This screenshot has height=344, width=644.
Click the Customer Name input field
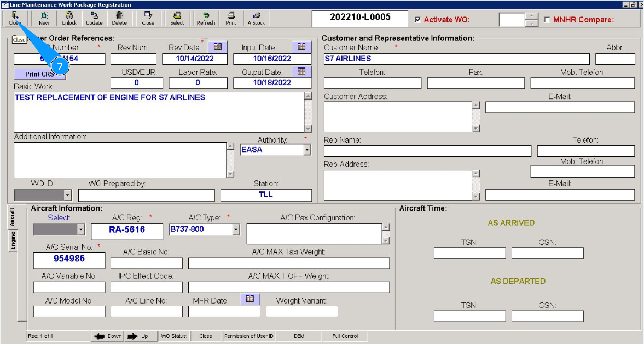[456, 59]
